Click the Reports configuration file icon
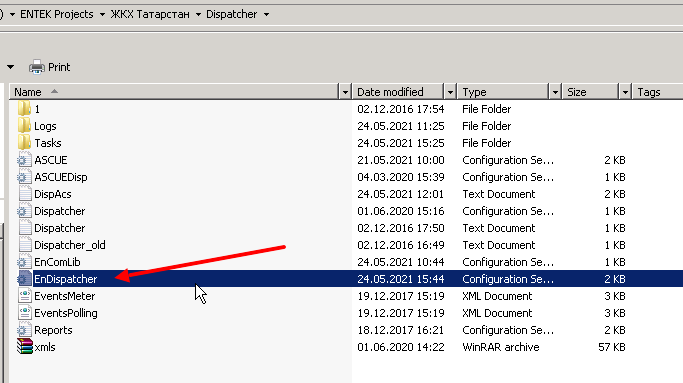Image resolution: width=683 pixels, height=383 pixels. 24,330
